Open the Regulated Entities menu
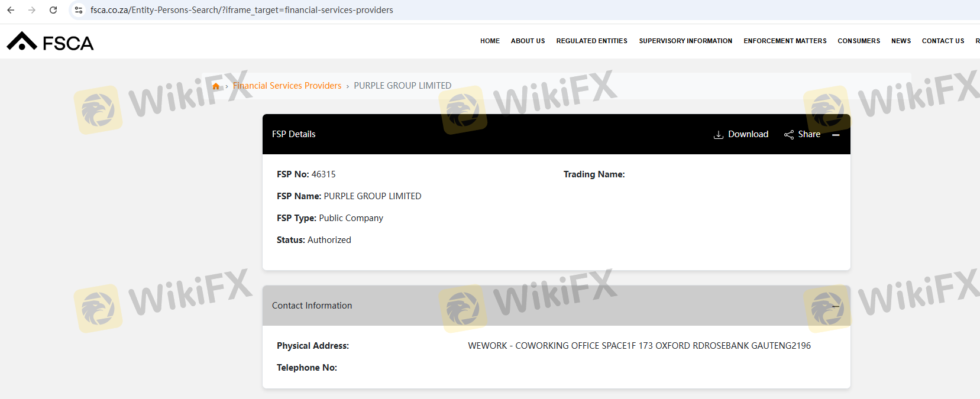 coord(591,41)
